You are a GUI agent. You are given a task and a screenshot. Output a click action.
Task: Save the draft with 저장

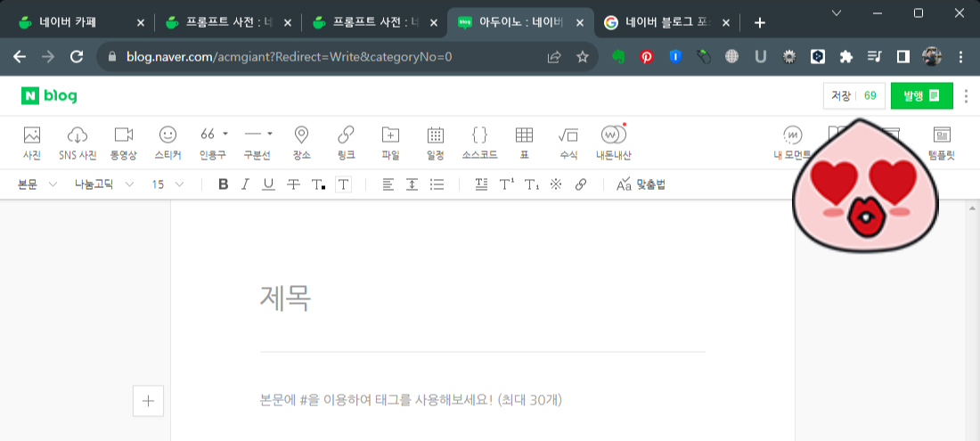[841, 96]
